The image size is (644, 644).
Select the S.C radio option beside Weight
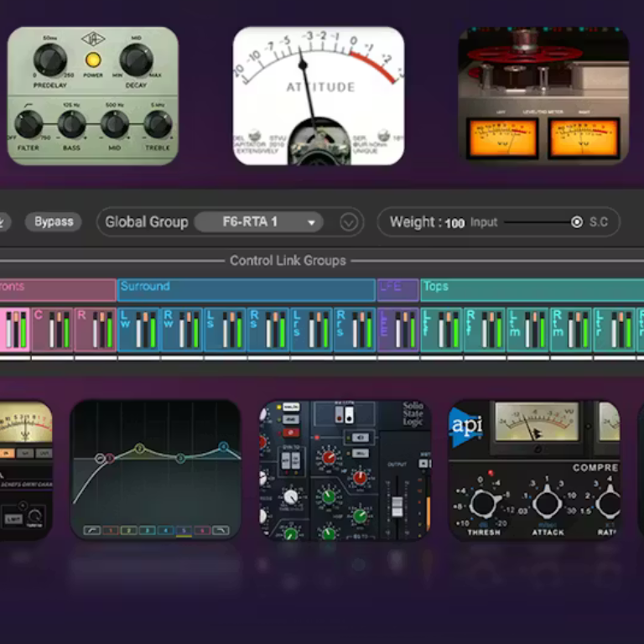point(577,222)
